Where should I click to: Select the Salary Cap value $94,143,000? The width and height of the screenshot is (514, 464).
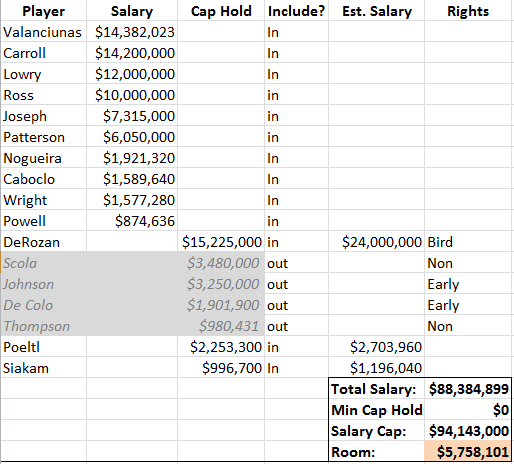click(x=468, y=431)
